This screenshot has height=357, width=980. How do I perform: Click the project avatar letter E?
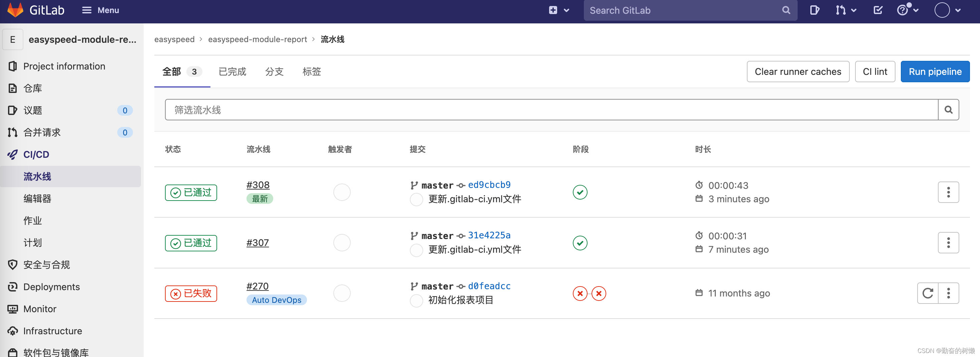click(x=13, y=39)
